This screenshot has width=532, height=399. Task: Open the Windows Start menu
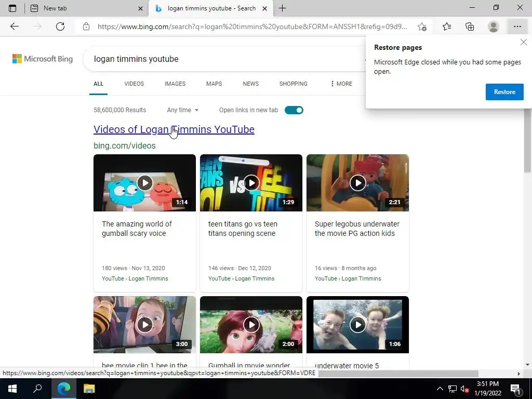12,389
